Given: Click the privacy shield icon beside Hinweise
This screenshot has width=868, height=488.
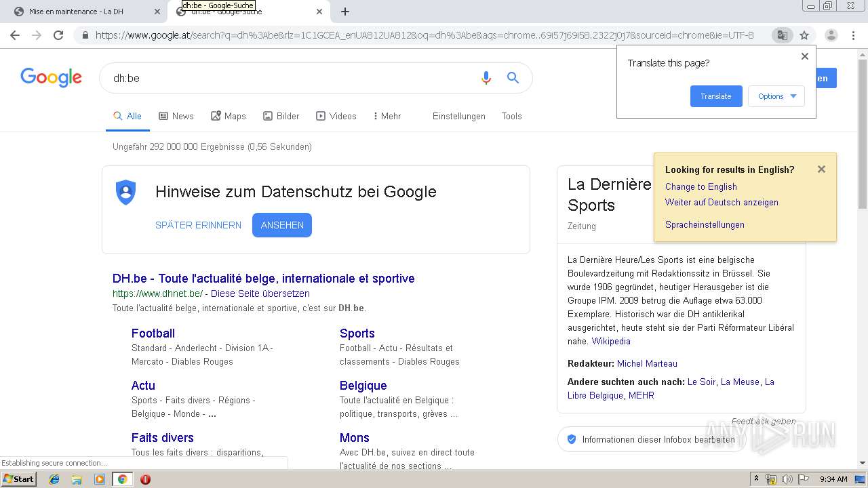Looking at the screenshot, I should [125, 192].
